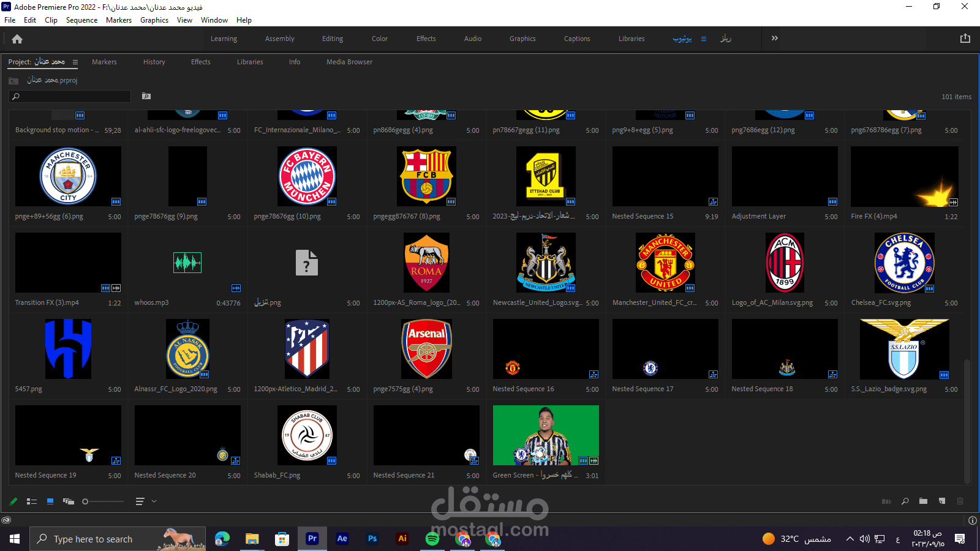Select the FC Barcelona logo thumbnail
980x551 pixels.
tap(426, 176)
